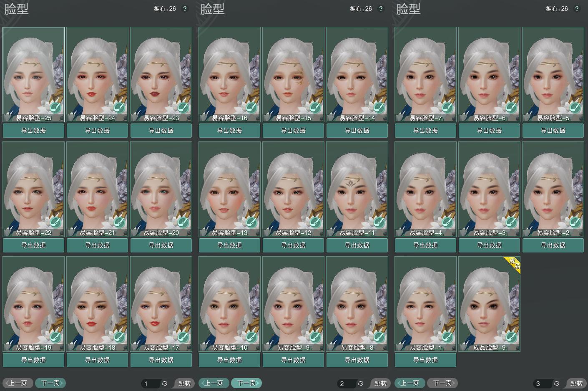588x391 pixels.
Task: Click the brush edit icon on 成品脸型-9
Action: [x=511, y=337]
